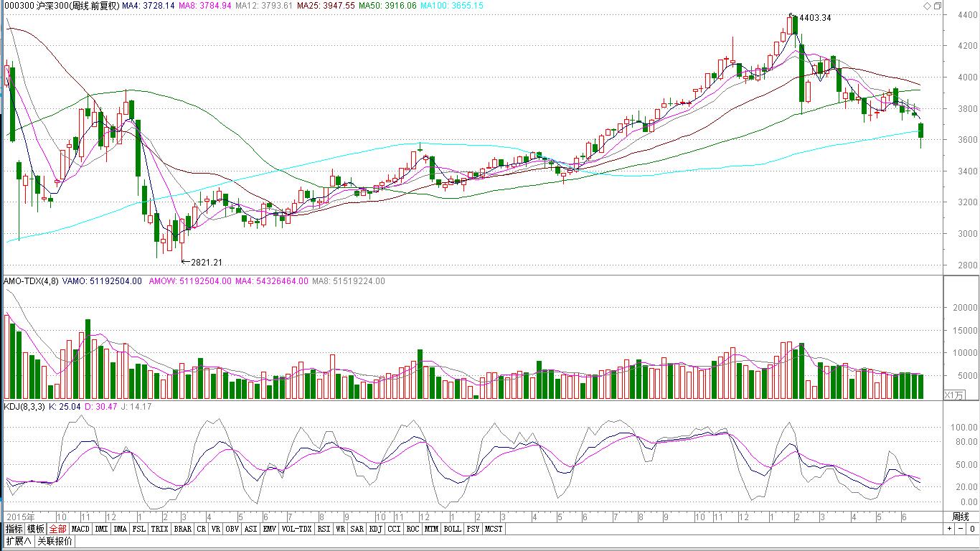The image size is (980, 551).
Task: Click the 2821.21 low price marker
Action: (207, 263)
